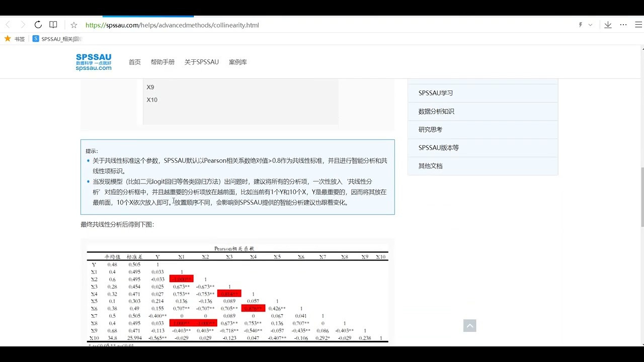Open the 数据分析知识 sidebar link
Image resolution: width=644 pixels, height=362 pixels.
[x=482, y=111]
